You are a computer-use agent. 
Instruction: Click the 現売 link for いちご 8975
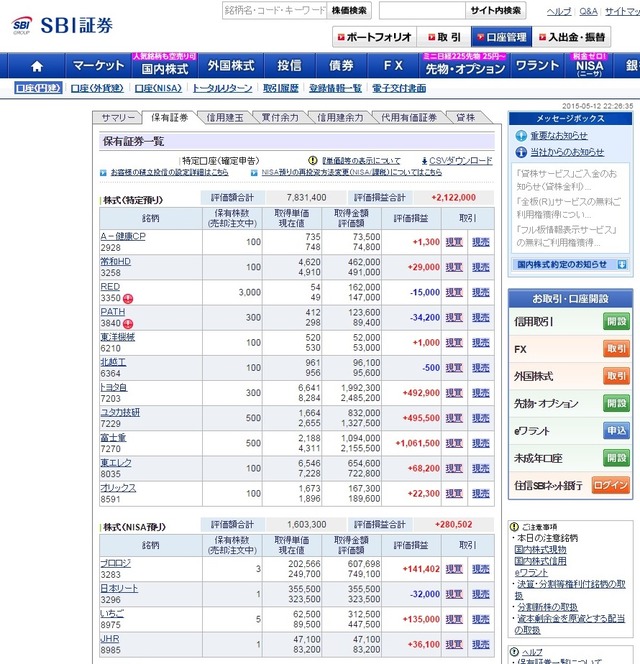click(x=481, y=620)
